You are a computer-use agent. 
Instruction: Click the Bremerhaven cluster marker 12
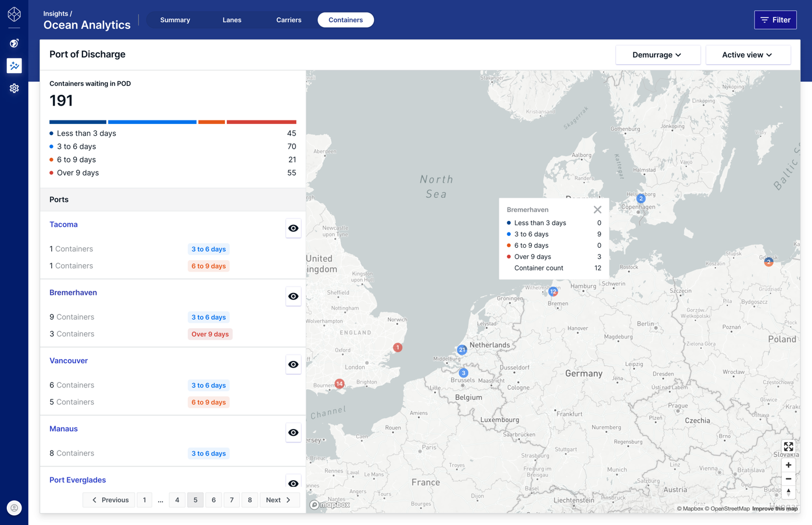coord(553,291)
